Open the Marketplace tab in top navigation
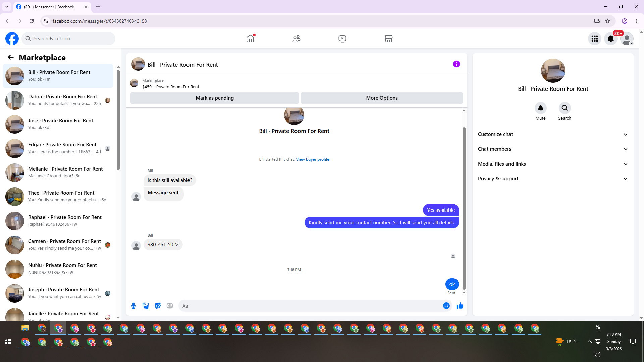 click(388, 39)
